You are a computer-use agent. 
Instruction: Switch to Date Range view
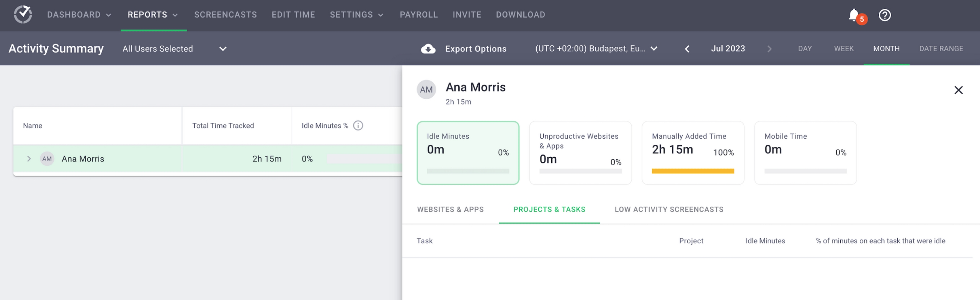[x=941, y=49]
